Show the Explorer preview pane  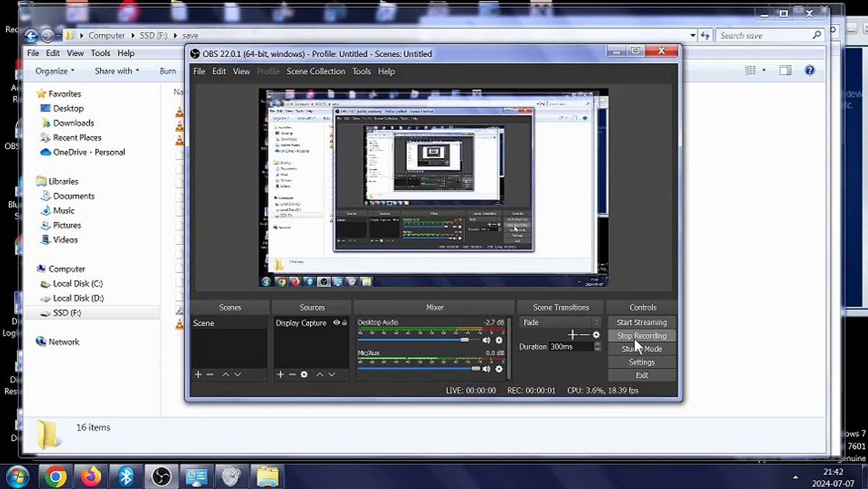click(785, 71)
